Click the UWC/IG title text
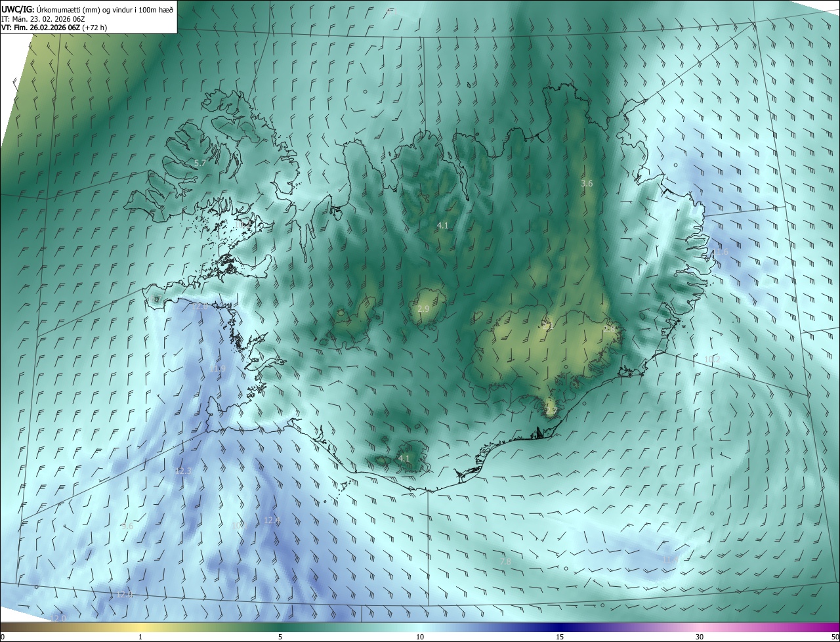The height and width of the screenshot is (642, 840). click(18, 9)
